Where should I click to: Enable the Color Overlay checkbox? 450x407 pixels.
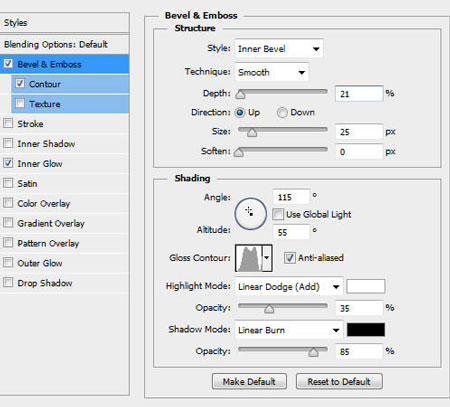point(8,203)
